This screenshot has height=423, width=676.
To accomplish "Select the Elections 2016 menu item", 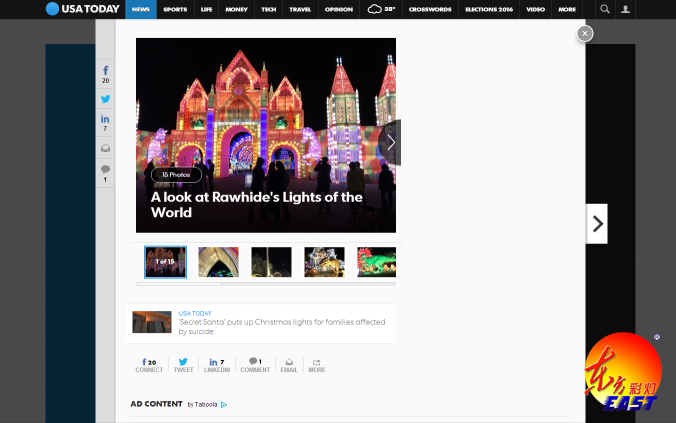I will pyautogui.click(x=487, y=9).
